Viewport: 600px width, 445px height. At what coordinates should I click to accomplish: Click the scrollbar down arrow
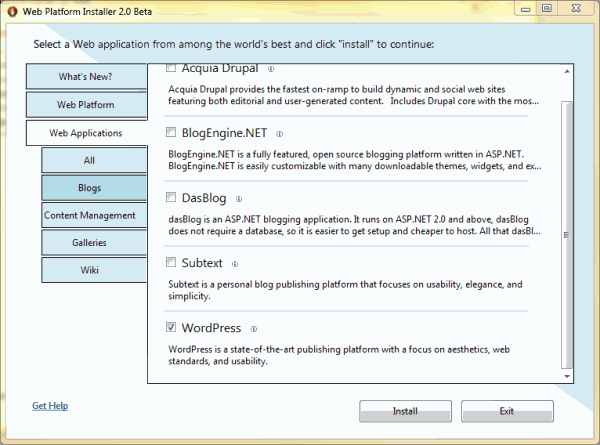pyautogui.click(x=567, y=377)
